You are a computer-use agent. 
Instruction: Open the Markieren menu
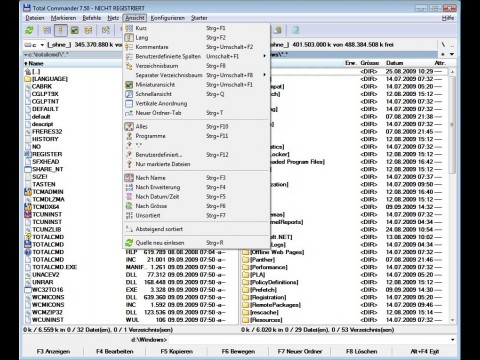63,18
